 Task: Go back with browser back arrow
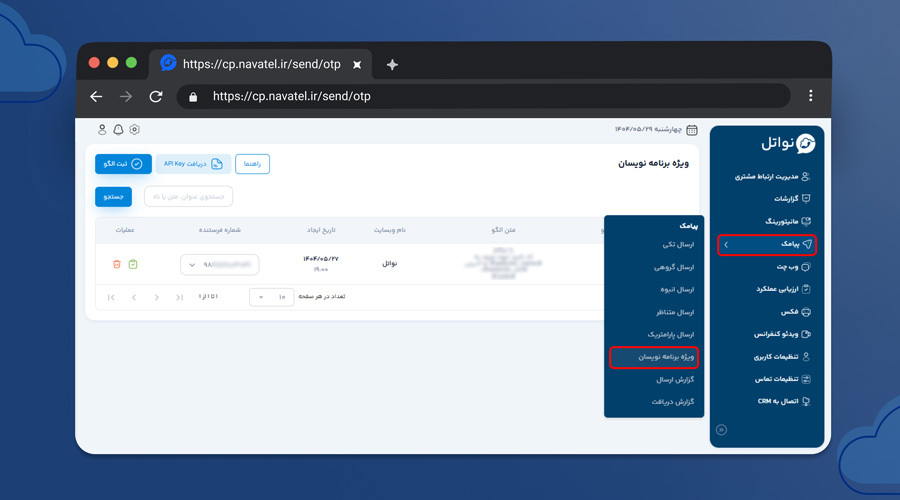click(96, 96)
